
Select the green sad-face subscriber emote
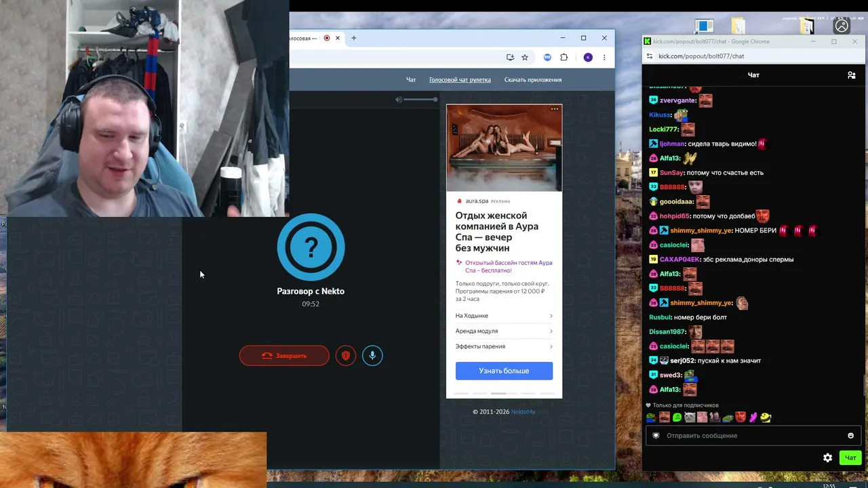(677, 418)
